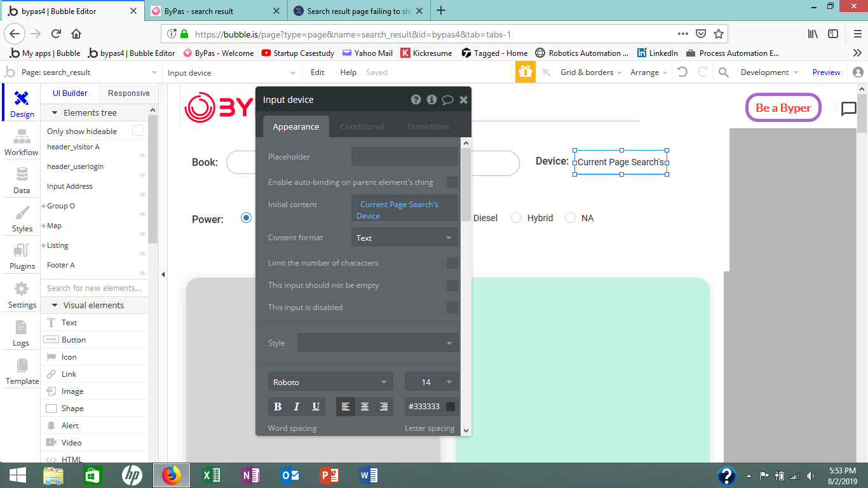
Task: Open the Styles section
Action: point(22,219)
